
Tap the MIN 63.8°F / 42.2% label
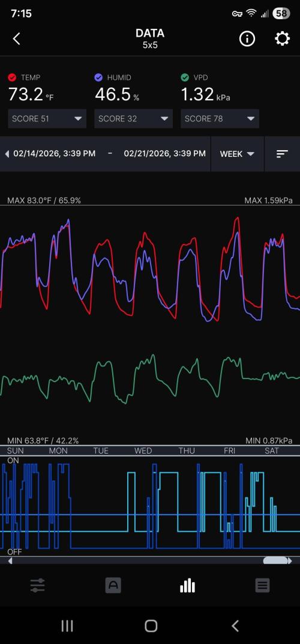[x=43, y=441]
